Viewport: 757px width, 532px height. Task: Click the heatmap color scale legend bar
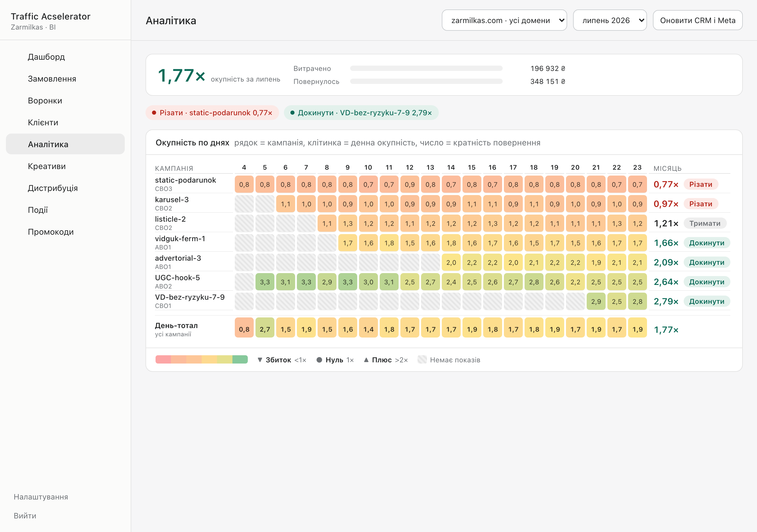(201, 360)
